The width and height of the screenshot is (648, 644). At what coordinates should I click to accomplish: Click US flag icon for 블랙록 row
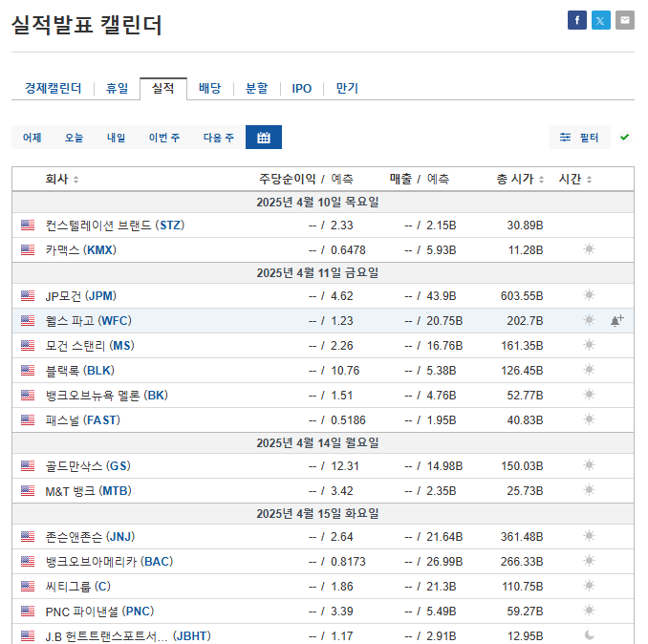click(28, 370)
